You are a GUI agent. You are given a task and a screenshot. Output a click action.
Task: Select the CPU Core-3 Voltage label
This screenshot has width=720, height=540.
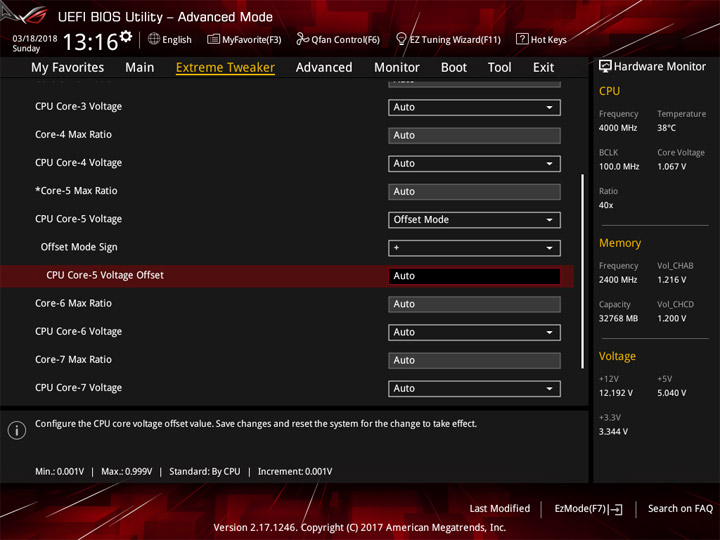pos(79,107)
